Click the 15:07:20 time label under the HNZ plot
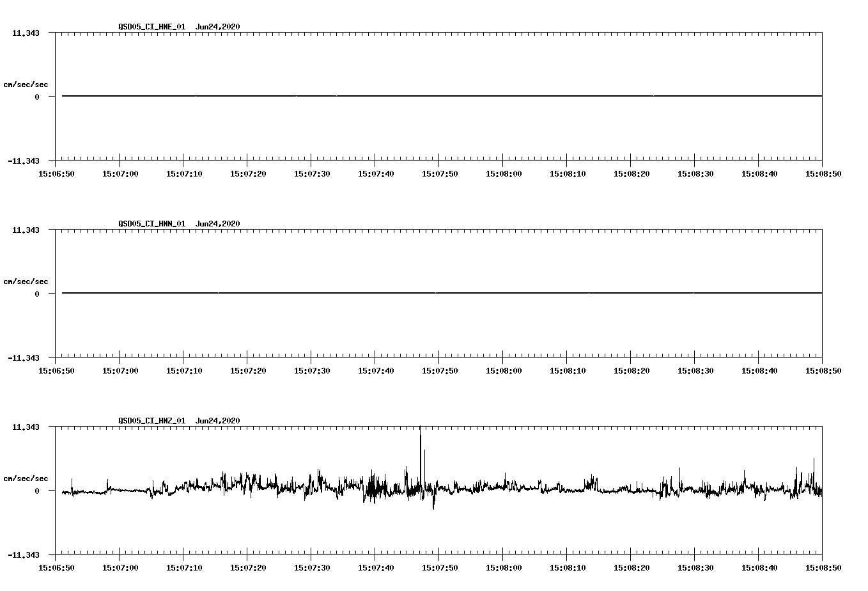868x591 pixels. pyautogui.click(x=248, y=567)
